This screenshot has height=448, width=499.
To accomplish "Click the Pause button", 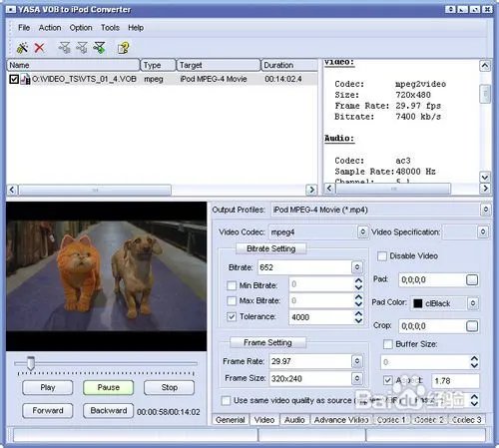I will coord(109,387).
